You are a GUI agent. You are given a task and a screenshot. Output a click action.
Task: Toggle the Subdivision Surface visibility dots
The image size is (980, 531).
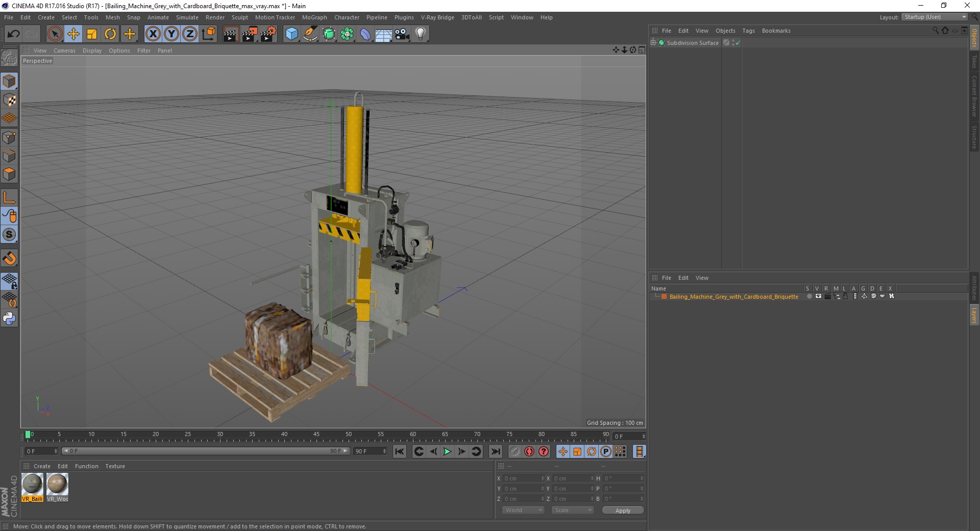pyautogui.click(x=733, y=43)
